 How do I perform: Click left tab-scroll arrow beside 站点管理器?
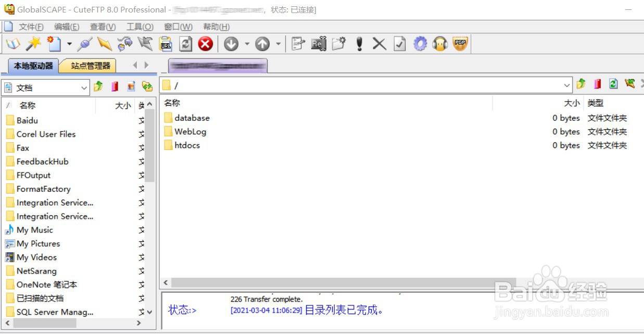tap(135, 65)
